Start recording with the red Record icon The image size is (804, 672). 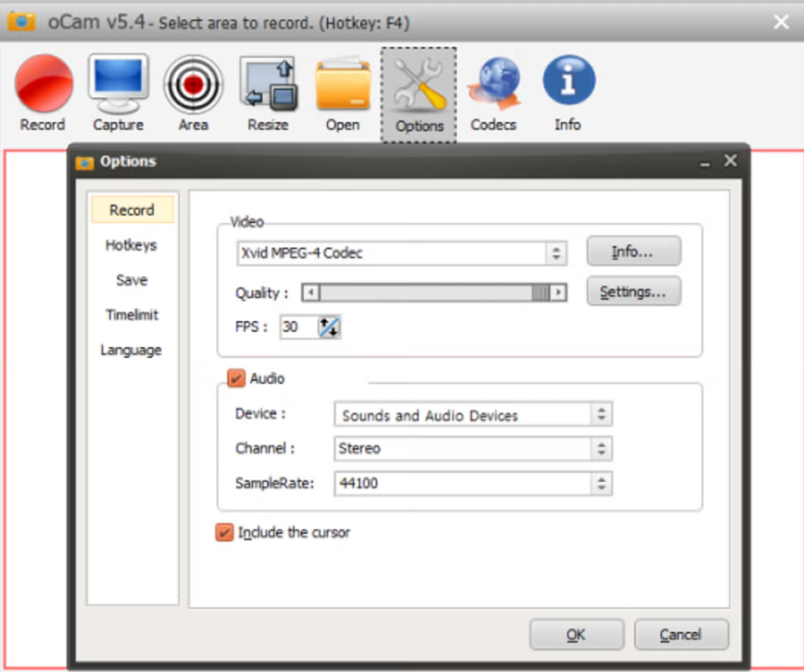point(43,83)
